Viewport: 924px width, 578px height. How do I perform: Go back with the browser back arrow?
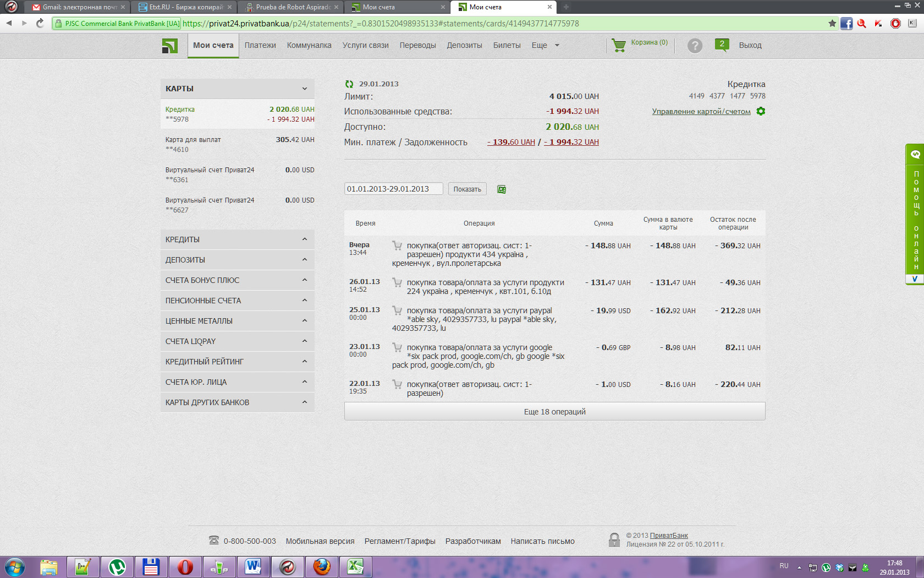pyautogui.click(x=9, y=23)
